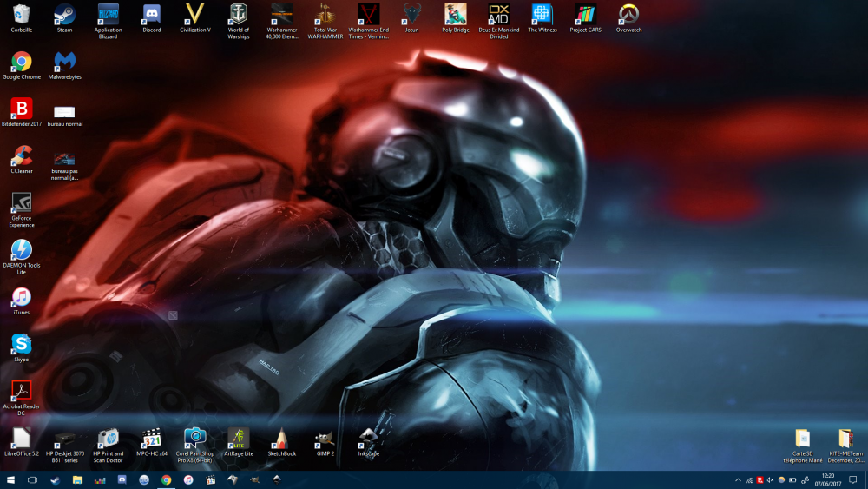Select the Inkscape desktop icon
This screenshot has height=489, width=868.
368,439
